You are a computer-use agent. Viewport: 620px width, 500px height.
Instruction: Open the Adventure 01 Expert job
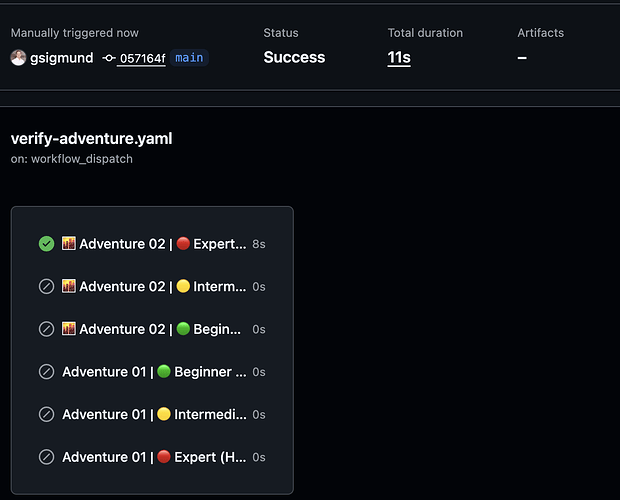coord(152,457)
